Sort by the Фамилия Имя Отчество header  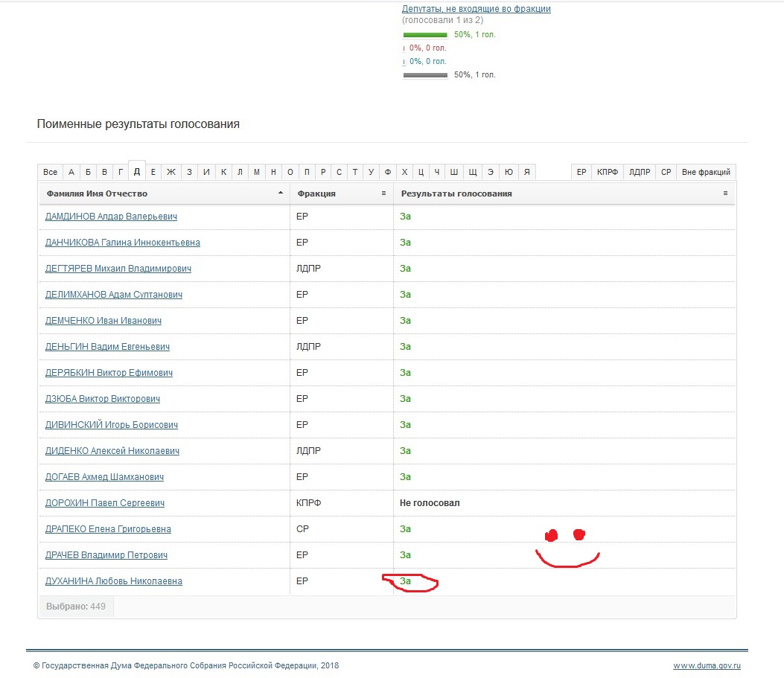[x=97, y=194]
